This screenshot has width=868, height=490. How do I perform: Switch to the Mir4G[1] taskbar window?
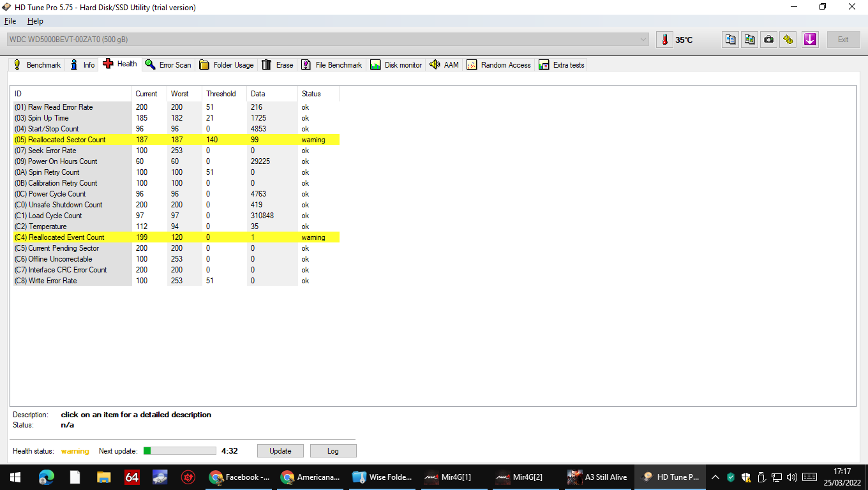click(454, 477)
